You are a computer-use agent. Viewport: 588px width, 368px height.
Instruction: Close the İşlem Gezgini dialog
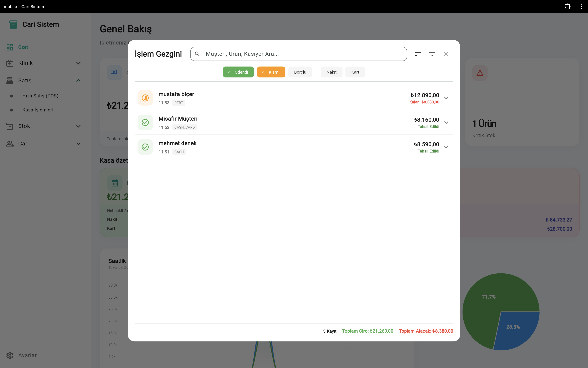446,54
